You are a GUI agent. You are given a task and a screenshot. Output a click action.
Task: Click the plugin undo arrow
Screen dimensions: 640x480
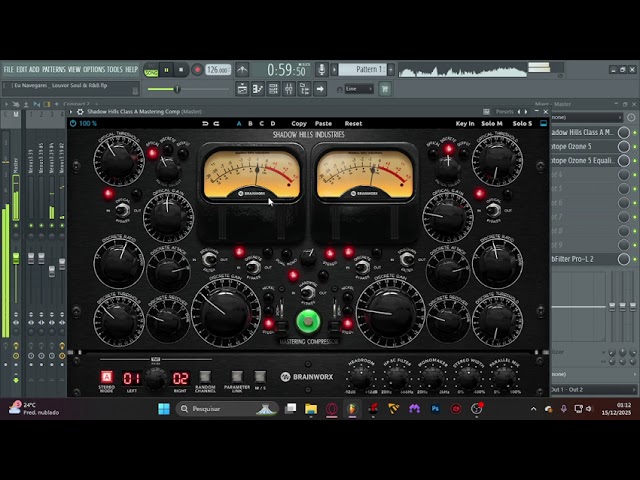205,123
